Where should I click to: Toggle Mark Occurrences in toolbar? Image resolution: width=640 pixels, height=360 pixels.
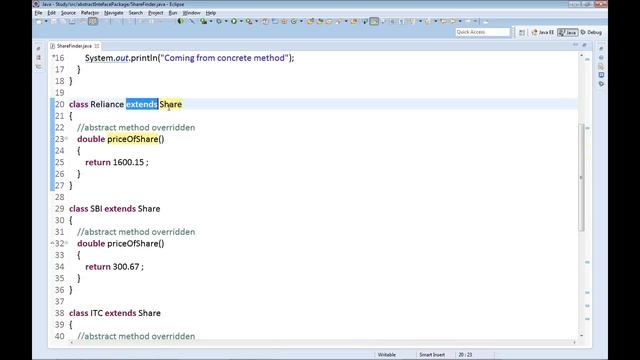[374, 21]
